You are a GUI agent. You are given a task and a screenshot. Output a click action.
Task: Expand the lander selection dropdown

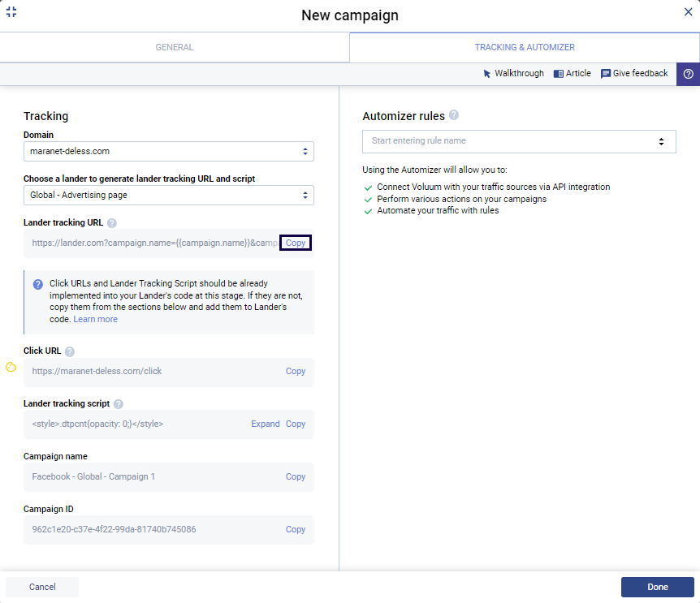pos(169,195)
